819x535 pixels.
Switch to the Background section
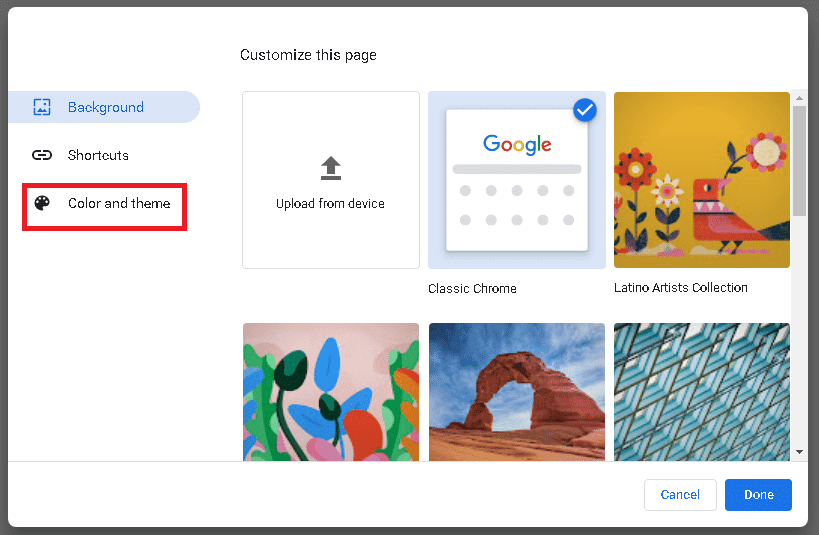coord(104,107)
